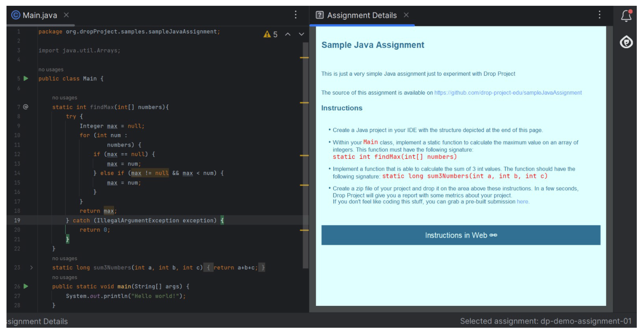Click the warning count indicator showing 5

point(270,34)
